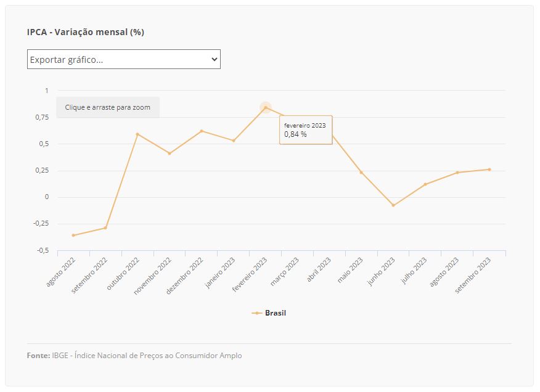Click the "dezembro 2022" x-axis label
This screenshot has height=392, width=540.
click(x=184, y=276)
